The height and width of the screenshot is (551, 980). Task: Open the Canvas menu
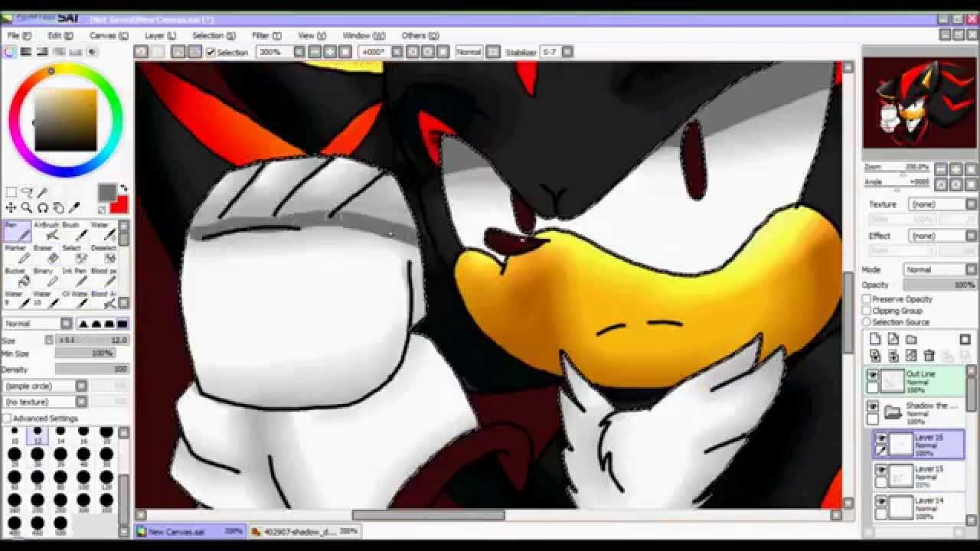click(x=109, y=35)
